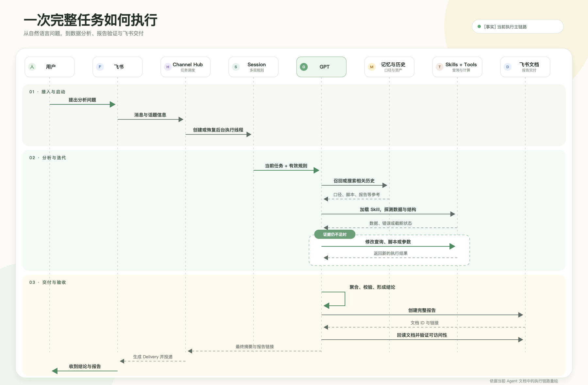Click the 收到结论与报告 label
The image size is (588, 385).
click(85, 366)
